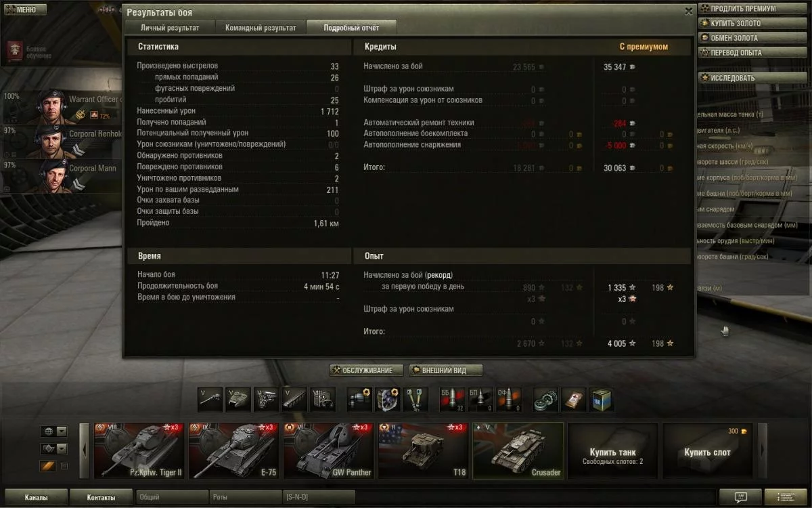Click the orange stripe elite filter icon

point(47,466)
